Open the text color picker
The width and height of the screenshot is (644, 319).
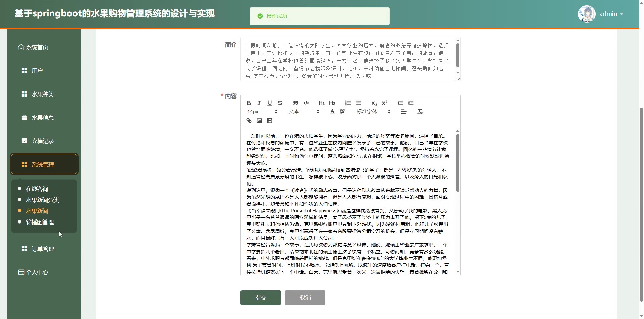click(x=332, y=112)
